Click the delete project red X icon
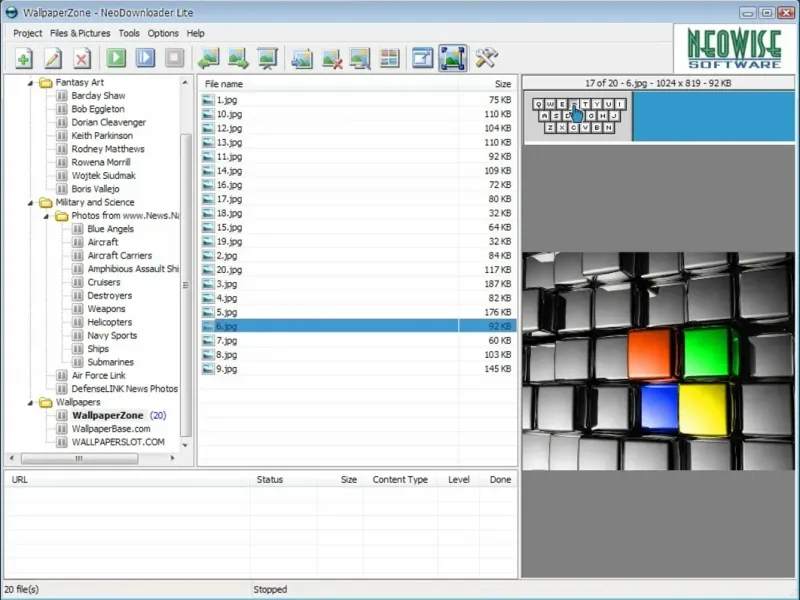The width and height of the screenshot is (800, 600). point(82,58)
